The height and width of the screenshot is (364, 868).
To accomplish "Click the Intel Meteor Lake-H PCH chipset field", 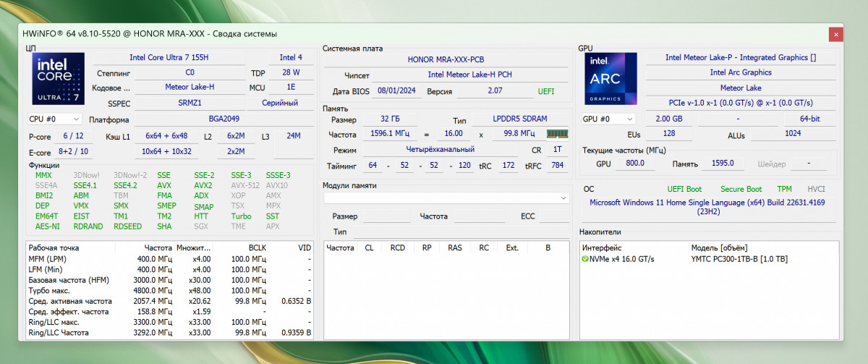I will tap(471, 75).
